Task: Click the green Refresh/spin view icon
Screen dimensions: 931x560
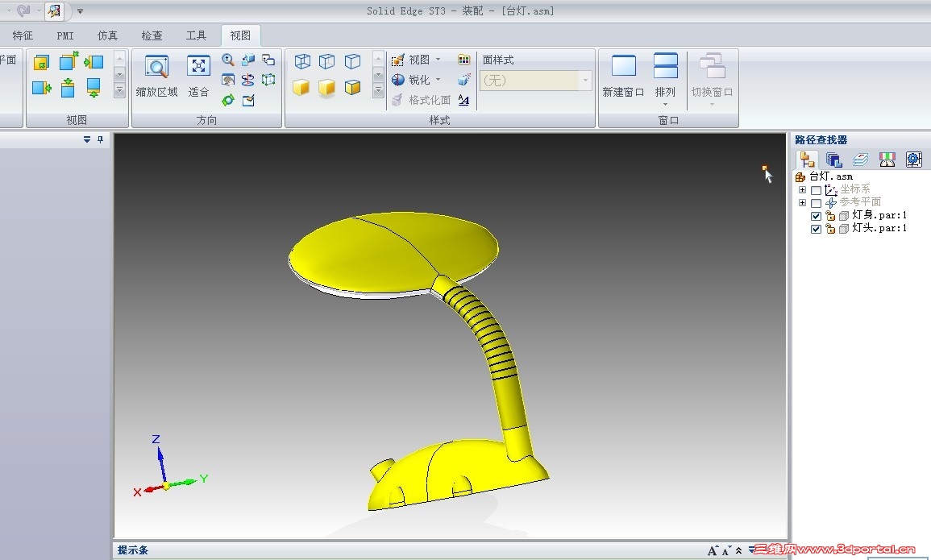Action: pos(228,100)
